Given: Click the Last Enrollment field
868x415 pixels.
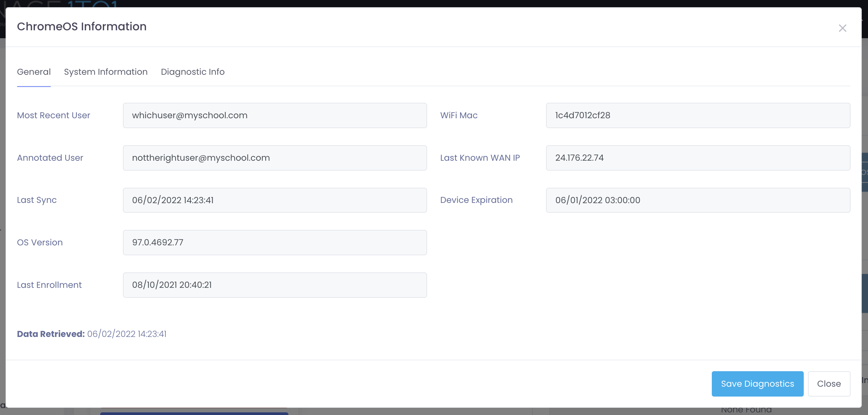Looking at the screenshot, I should [x=275, y=285].
